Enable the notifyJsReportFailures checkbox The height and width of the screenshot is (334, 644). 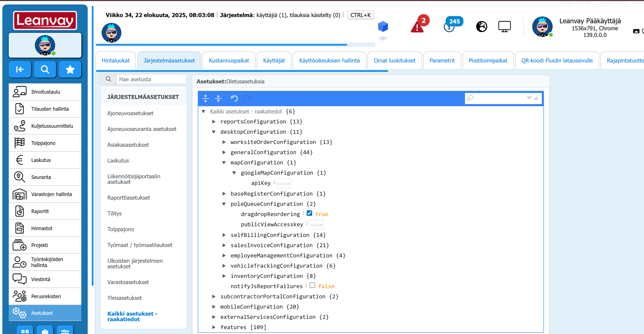(x=312, y=285)
